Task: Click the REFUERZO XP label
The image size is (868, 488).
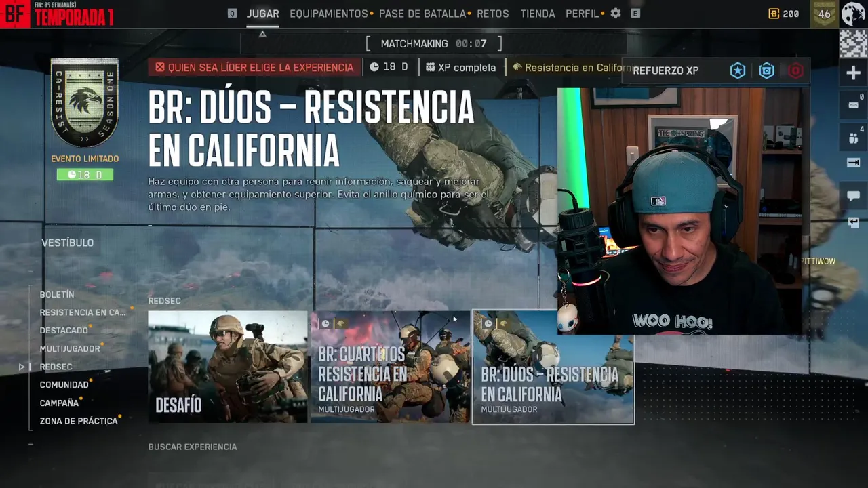Action: (x=666, y=70)
